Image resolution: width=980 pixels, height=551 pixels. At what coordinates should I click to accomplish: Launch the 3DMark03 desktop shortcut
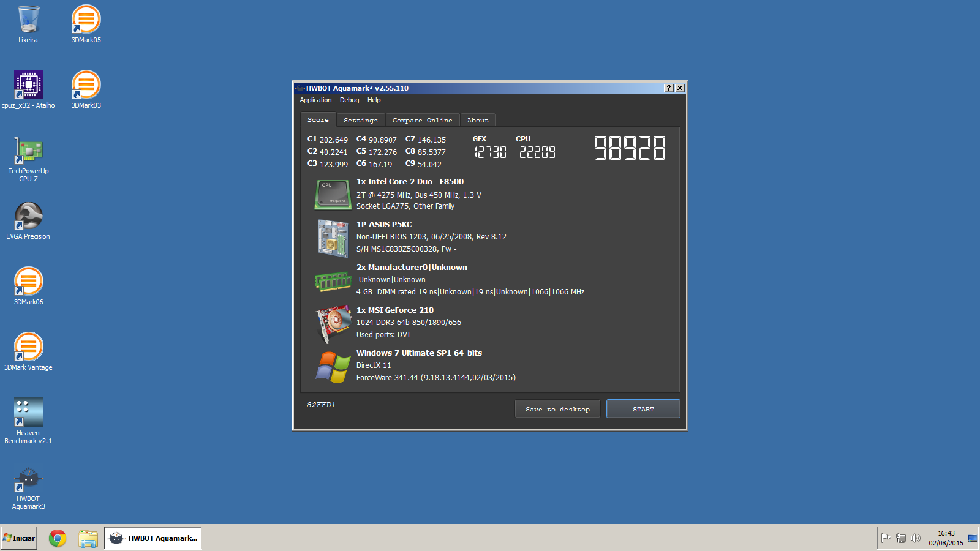[x=86, y=89]
